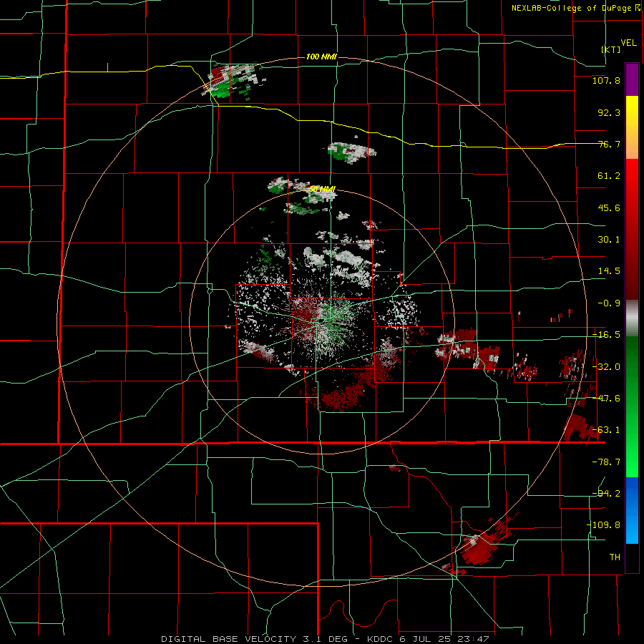Click the purple segment of the color bar
Screen dimensions: 644x644
(632, 79)
